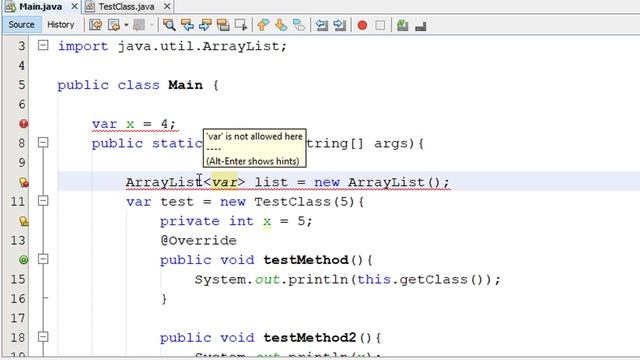Click the Find Selection magnifier icon
Viewport: 640px width, 360px height.
(169, 25)
